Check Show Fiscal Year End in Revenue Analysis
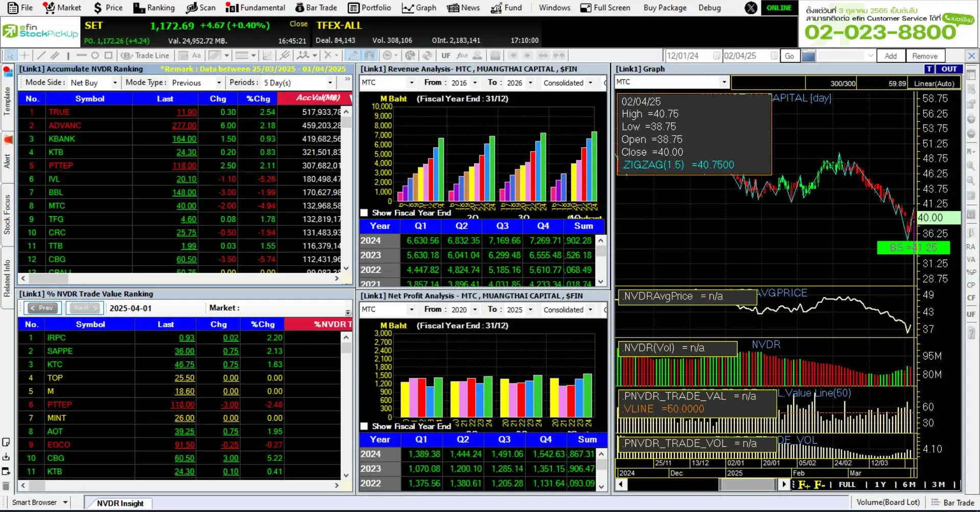This screenshot has height=512, width=980. click(364, 213)
